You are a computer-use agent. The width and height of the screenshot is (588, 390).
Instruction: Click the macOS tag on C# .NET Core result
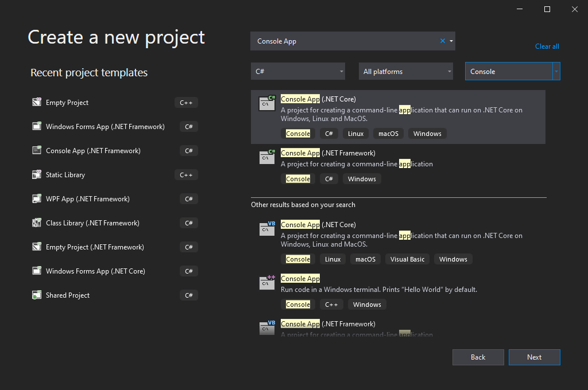coord(389,134)
